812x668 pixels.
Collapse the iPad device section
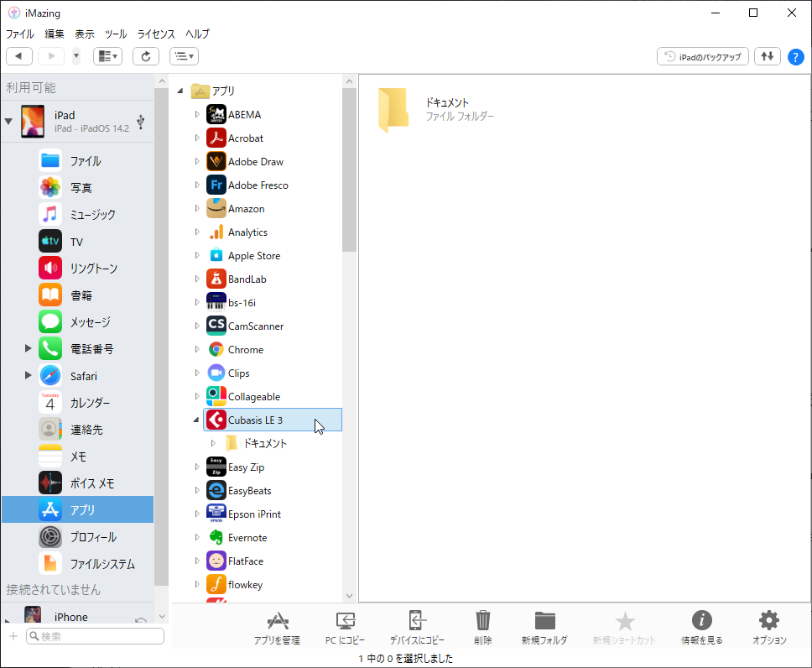tap(8, 122)
